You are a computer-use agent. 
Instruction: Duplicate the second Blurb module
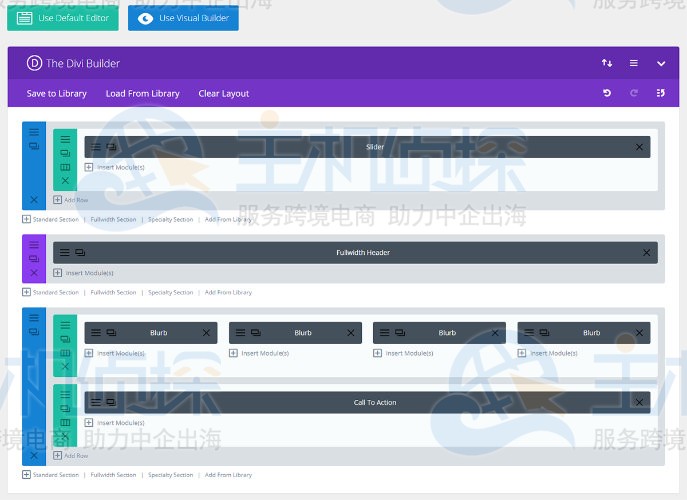256,333
